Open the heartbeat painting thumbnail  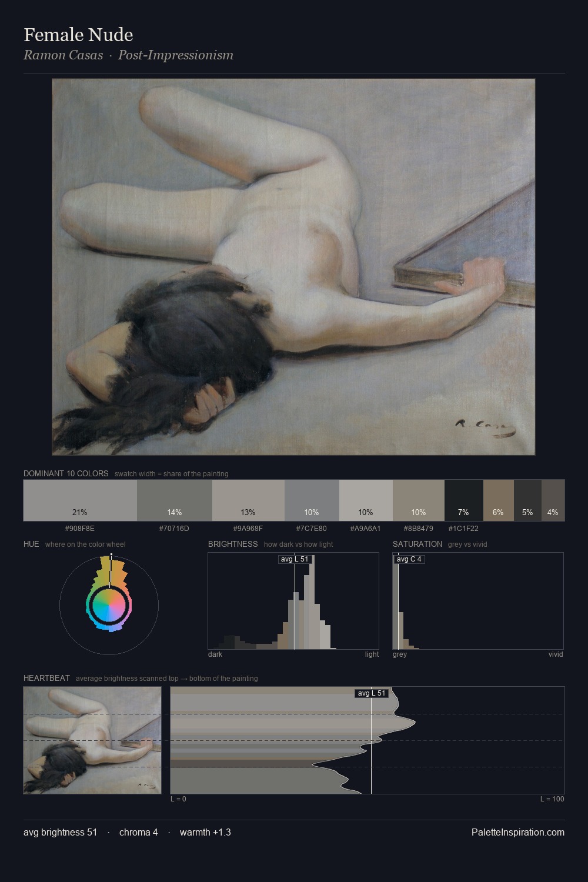pos(92,740)
